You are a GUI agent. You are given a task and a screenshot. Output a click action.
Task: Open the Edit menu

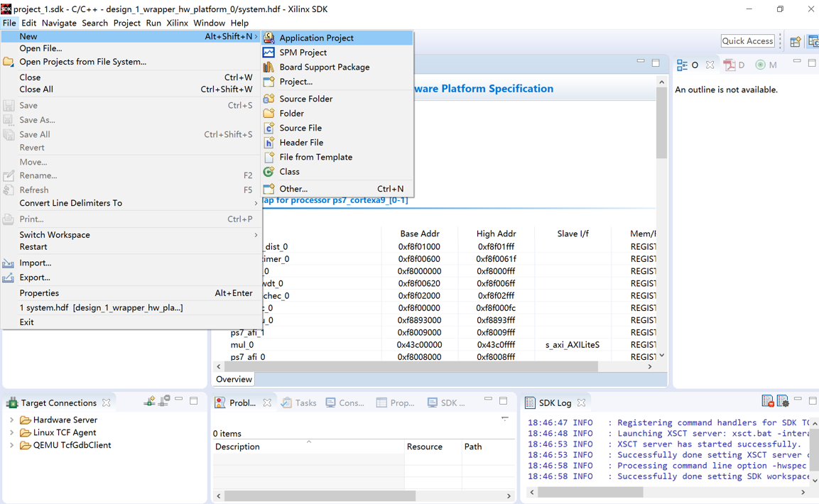[x=28, y=23]
